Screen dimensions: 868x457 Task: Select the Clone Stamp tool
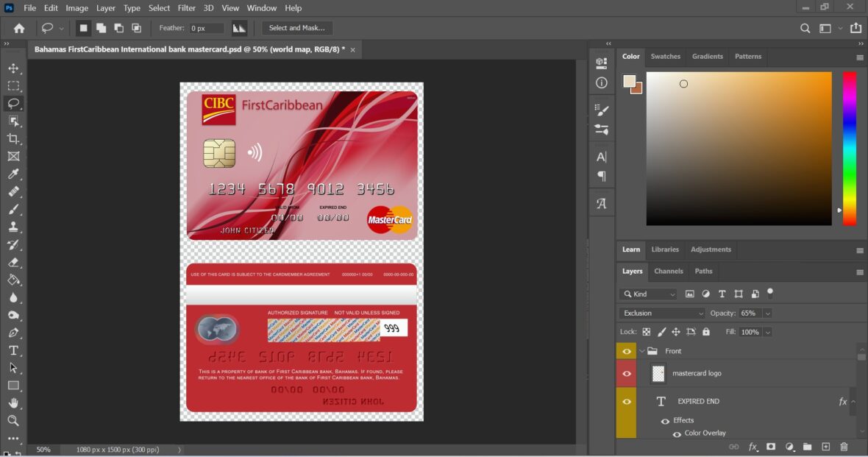(13, 227)
